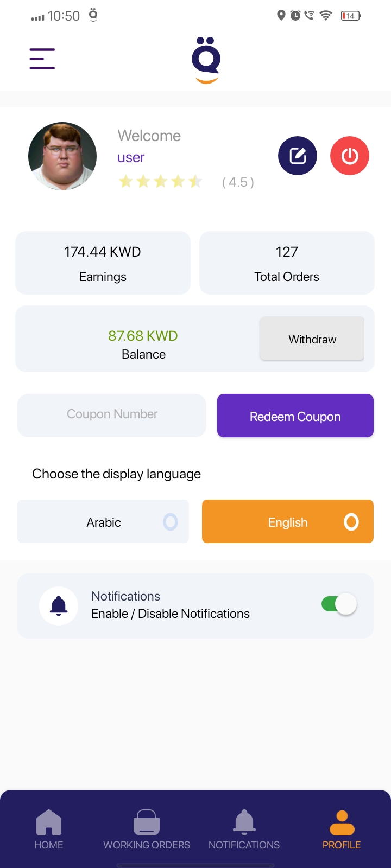Click the star rating row

[x=161, y=182]
